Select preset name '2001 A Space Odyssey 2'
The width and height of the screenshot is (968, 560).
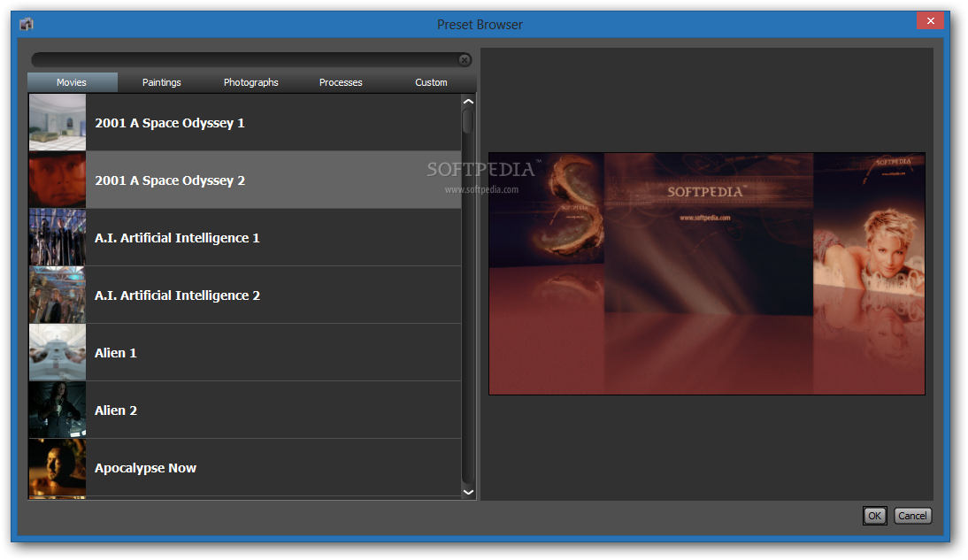point(170,180)
